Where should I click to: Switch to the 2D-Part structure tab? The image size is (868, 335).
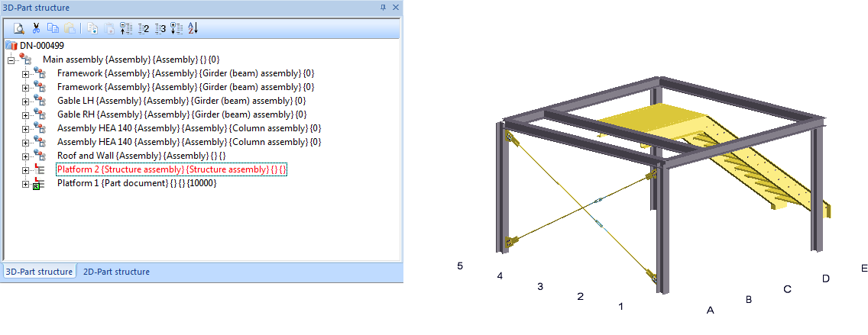point(116,272)
